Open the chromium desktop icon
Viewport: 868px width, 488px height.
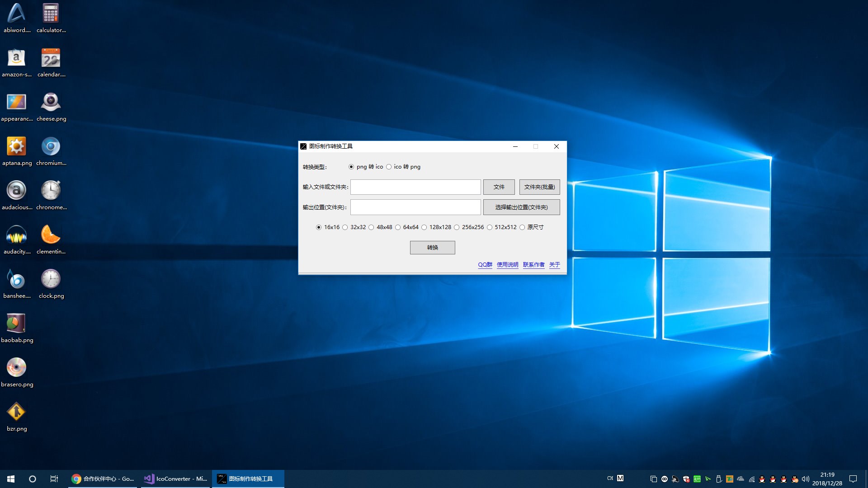(51, 147)
